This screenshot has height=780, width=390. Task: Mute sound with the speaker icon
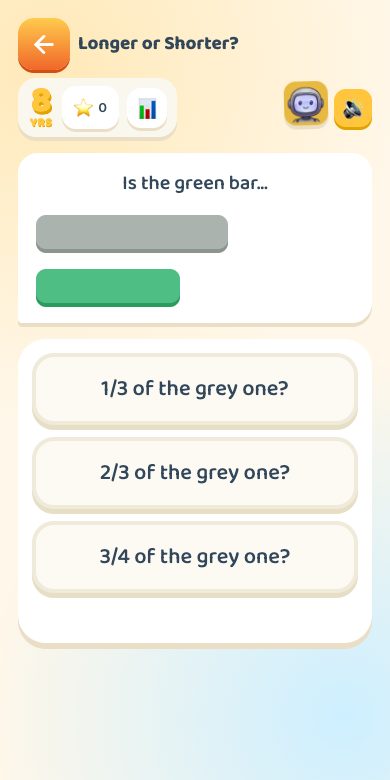353,109
